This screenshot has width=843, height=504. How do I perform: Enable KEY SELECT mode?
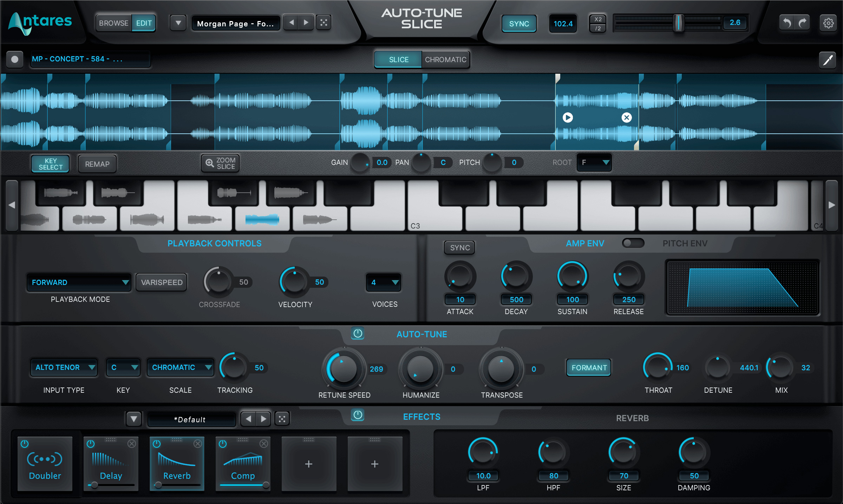[x=51, y=164]
